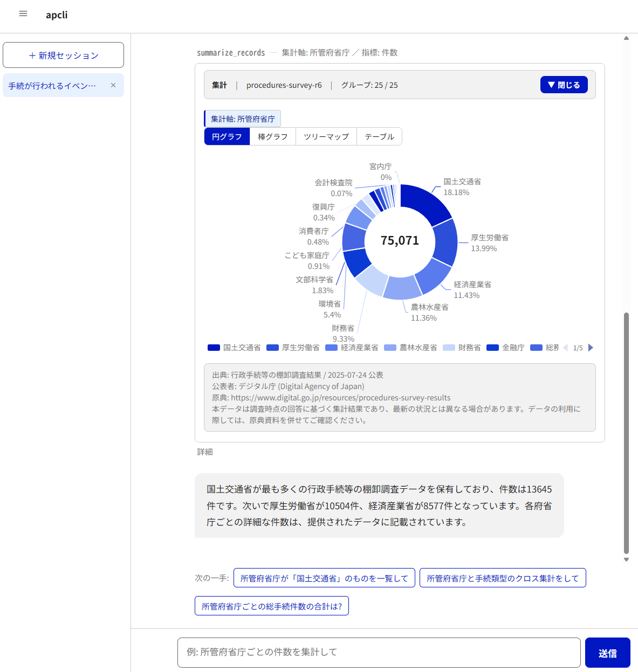638x672 pixels.
Task: Switch to テーブル tab
Action: [379, 136]
